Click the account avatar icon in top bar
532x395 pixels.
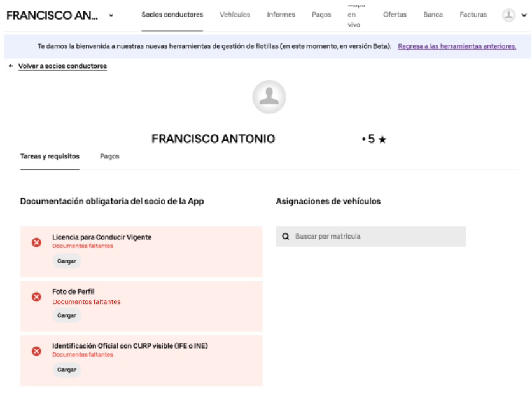click(508, 15)
